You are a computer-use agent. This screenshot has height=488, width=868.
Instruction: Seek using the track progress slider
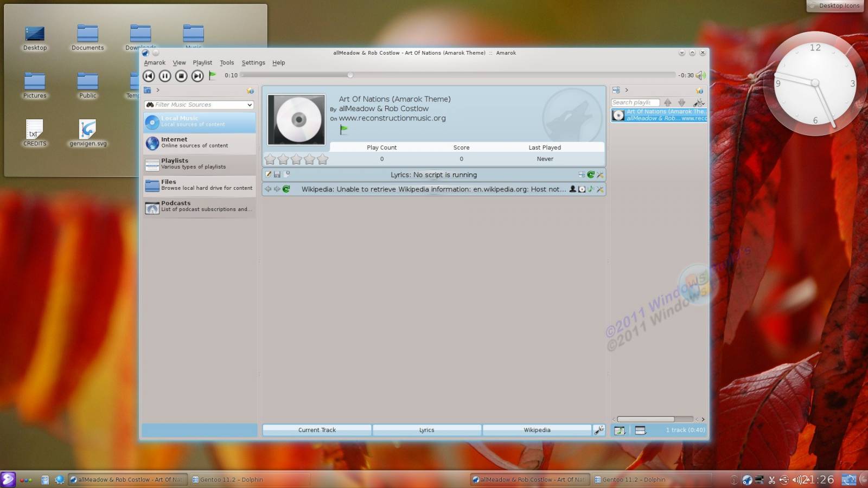pyautogui.click(x=458, y=75)
